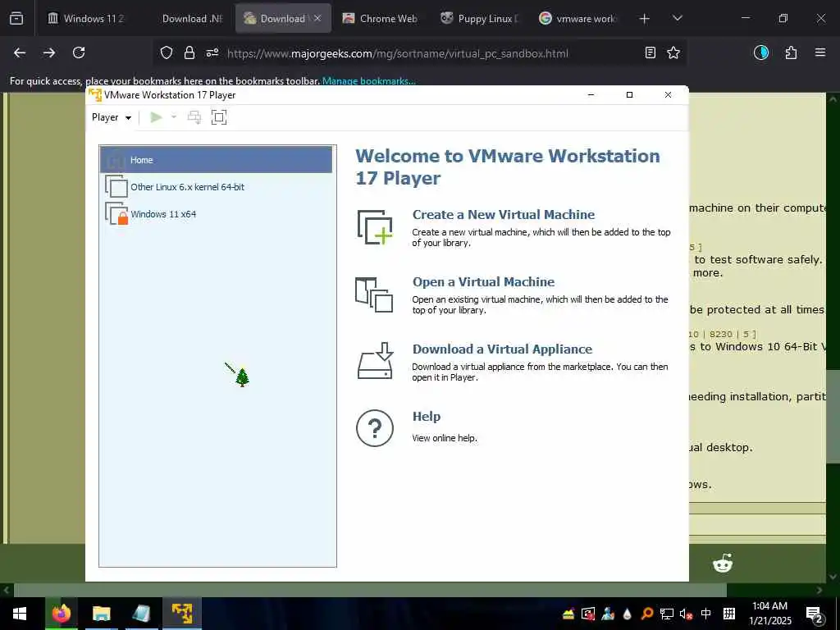Click the Open a Virtual Machine icon
Screen dimensions: 840x630
point(374,294)
